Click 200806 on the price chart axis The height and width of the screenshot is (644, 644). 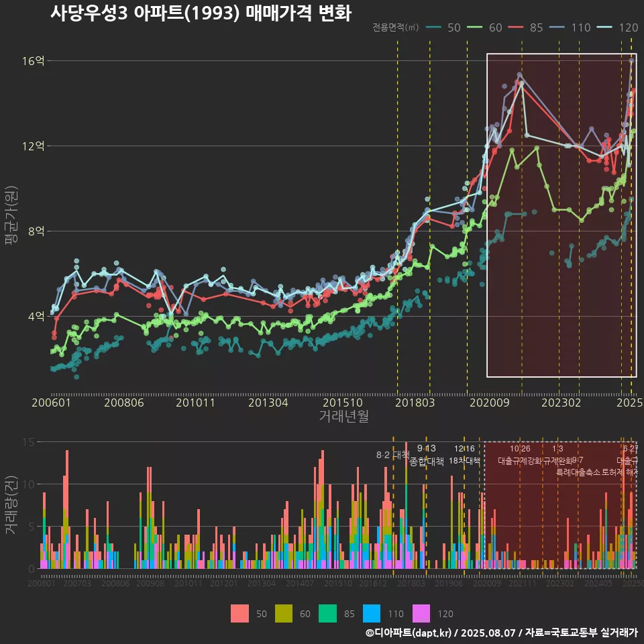tap(124, 402)
